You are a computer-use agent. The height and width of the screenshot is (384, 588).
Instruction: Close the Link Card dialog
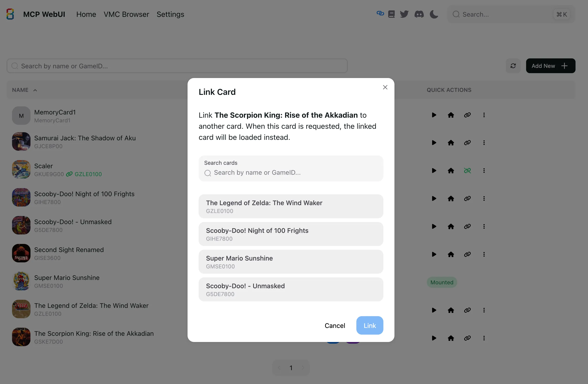click(385, 87)
